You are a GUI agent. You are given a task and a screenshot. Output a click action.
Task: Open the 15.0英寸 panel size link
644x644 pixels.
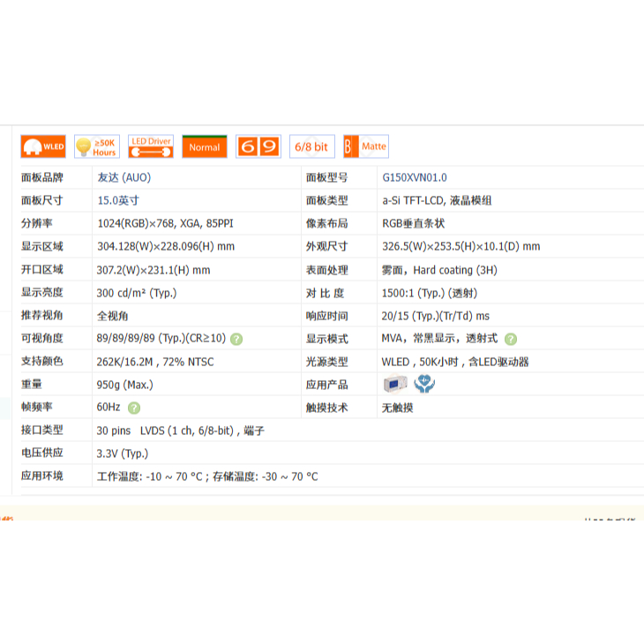118,200
